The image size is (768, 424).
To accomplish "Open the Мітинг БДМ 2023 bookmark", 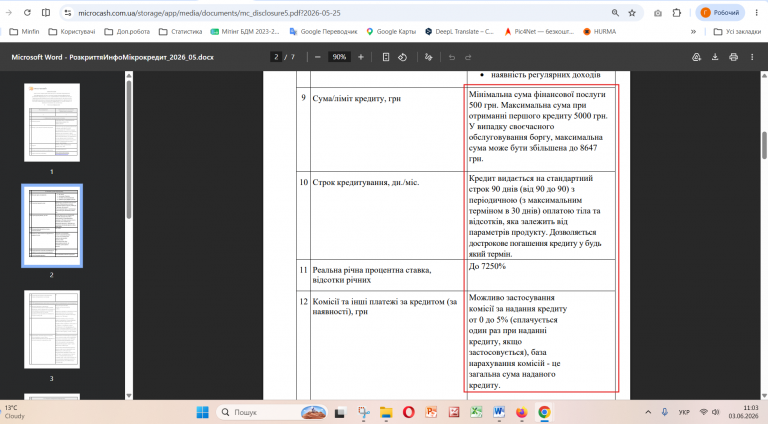I will (245, 31).
